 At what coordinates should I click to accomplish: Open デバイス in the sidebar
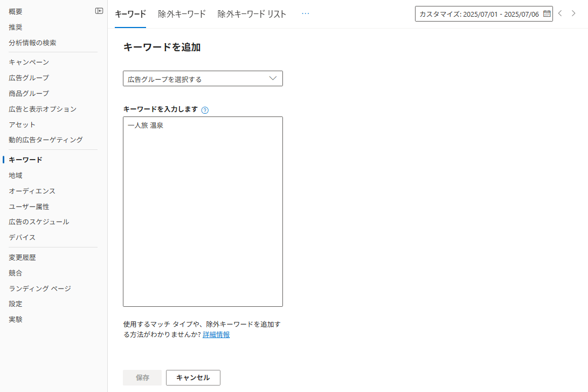click(x=22, y=237)
